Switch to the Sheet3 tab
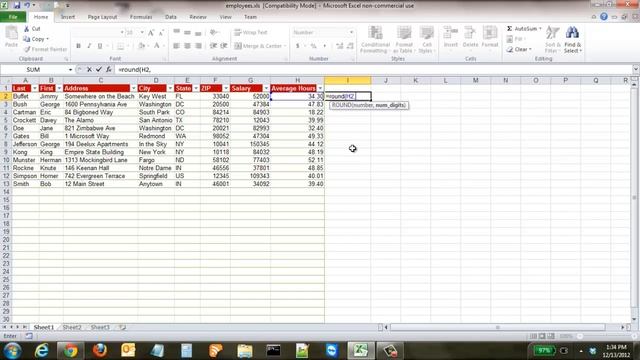Viewport: 640px width, 360px height. tap(100, 327)
